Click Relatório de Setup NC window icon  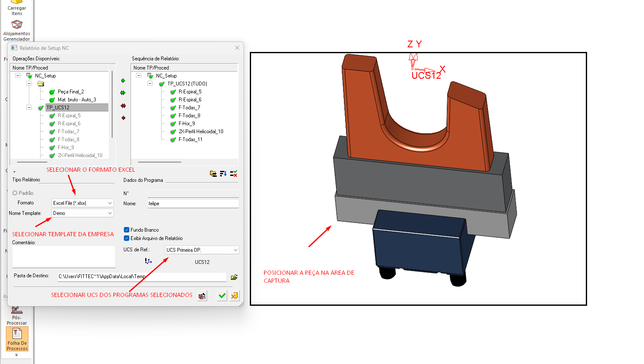pos(14,48)
